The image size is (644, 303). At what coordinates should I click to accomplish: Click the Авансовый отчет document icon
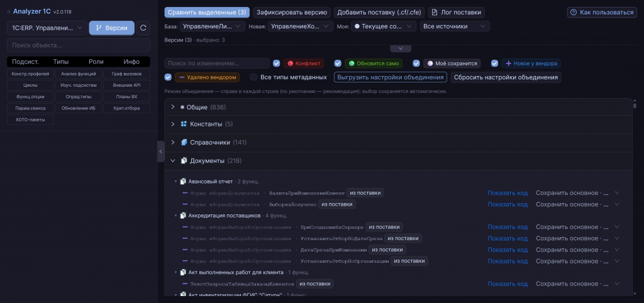tap(183, 181)
